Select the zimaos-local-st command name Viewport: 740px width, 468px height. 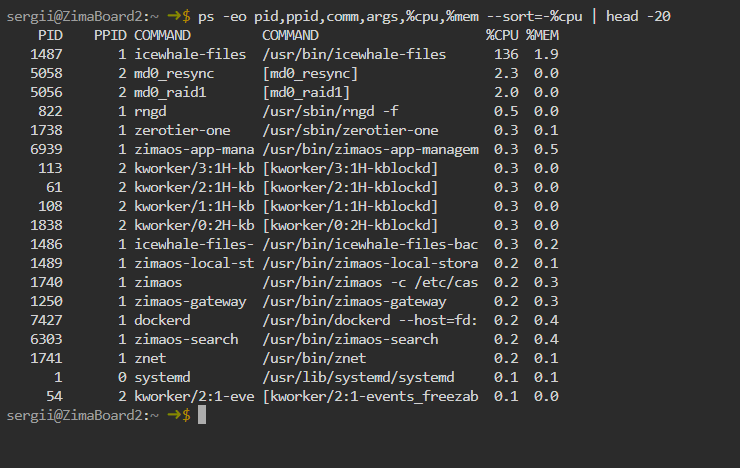coord(194,263)
